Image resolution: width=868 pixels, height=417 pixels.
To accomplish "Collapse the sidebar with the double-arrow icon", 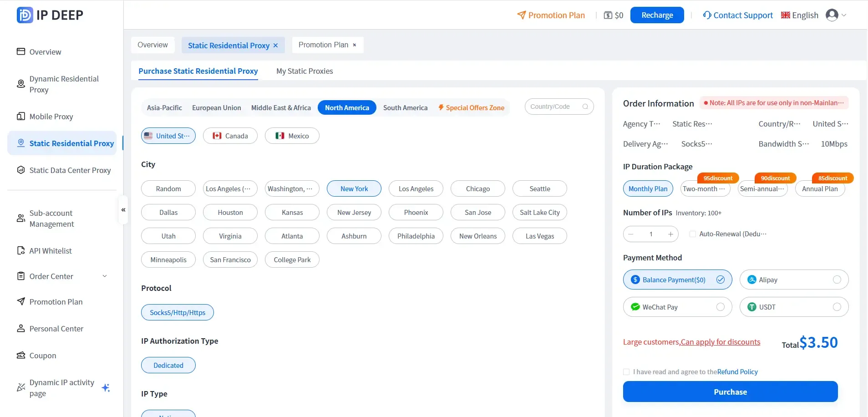I will pos(123,210).
